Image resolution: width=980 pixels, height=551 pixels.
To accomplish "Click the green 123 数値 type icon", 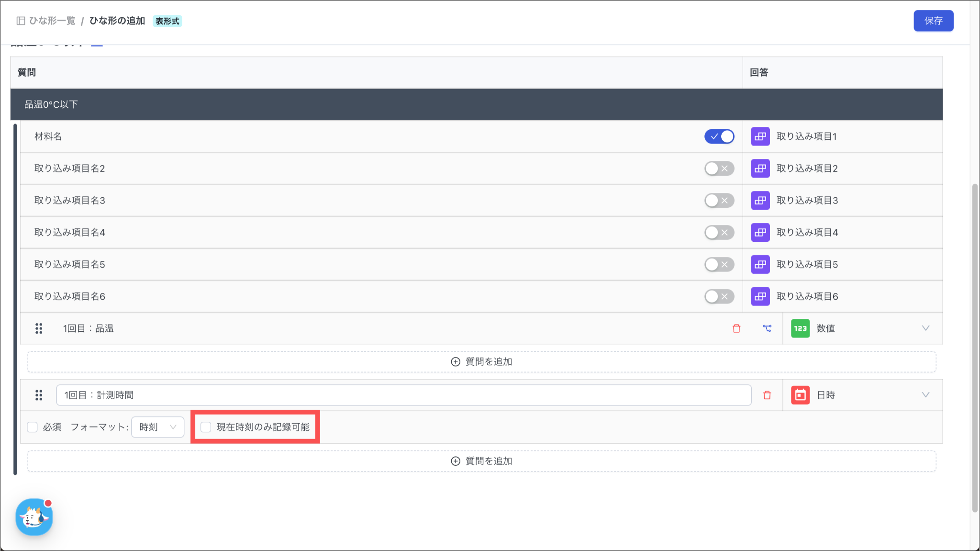I will click(x=800, y=328).
